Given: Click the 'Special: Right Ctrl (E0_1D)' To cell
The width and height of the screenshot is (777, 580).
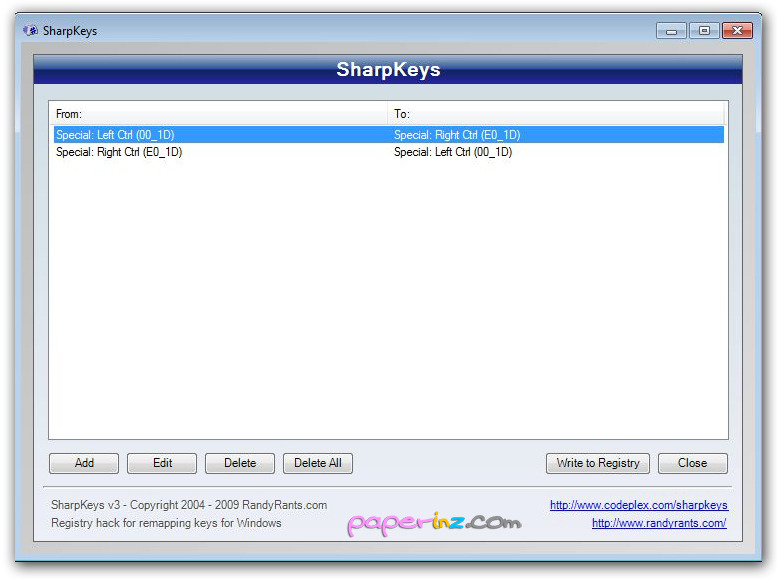Looking at the screenshot, I should click(x=457, y=135).
